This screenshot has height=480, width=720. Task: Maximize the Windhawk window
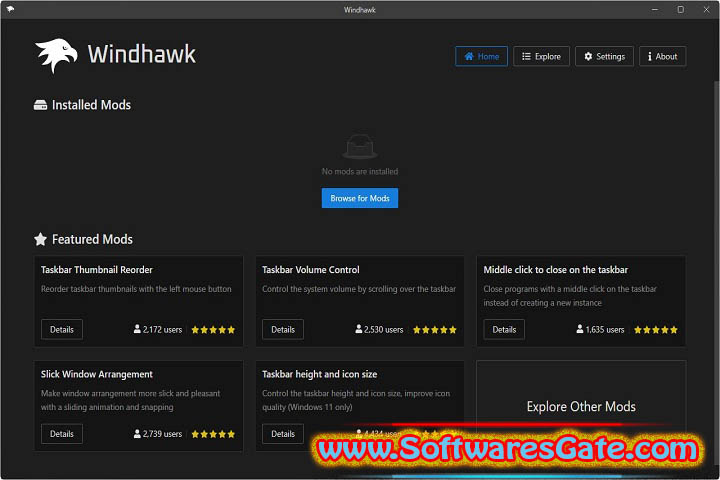click(681, 10)
